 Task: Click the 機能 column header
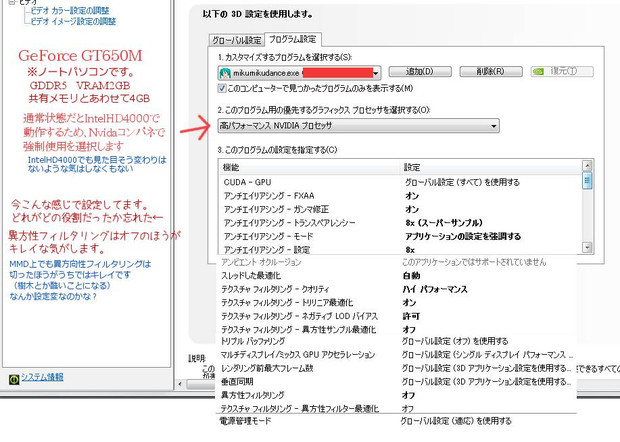tap(309, 167)
